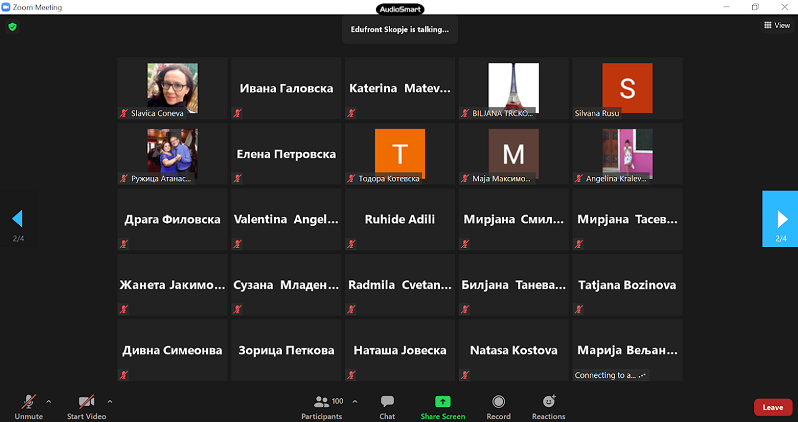
Task: Open the View layout menu
Action: [x=776, y=26]
